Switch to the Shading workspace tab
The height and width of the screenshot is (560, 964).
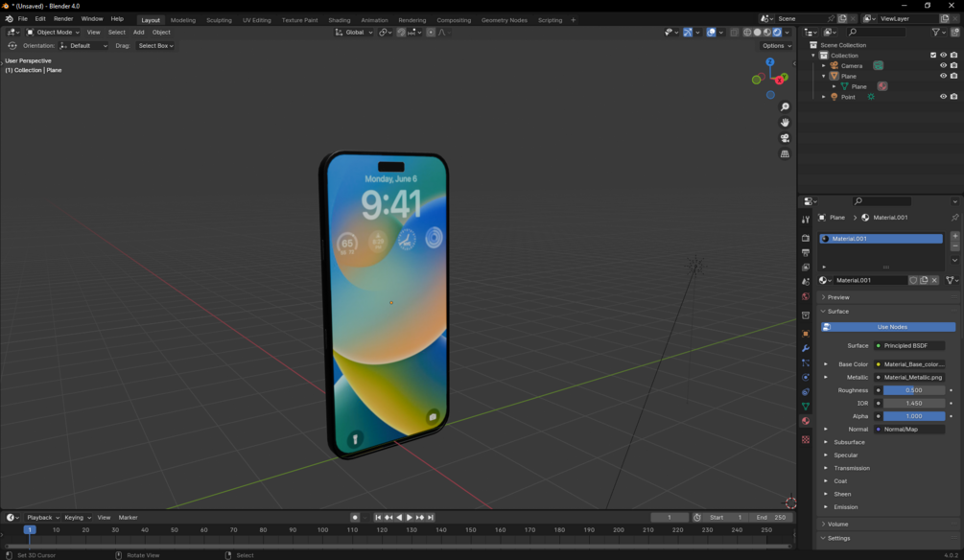(x=339, y=20)
